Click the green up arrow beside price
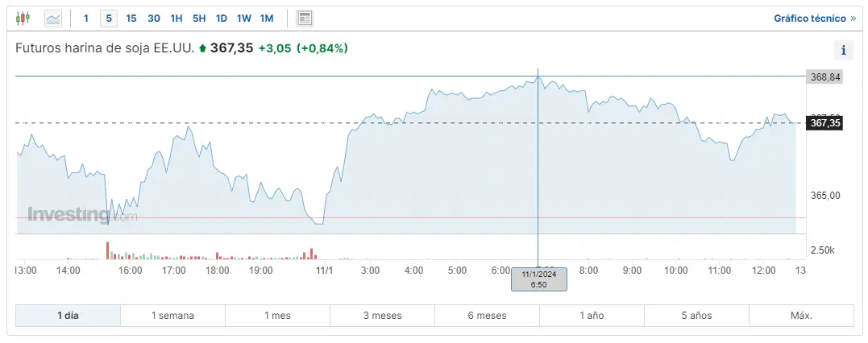The height and width of the screenshot is (343, 868). 202,48
